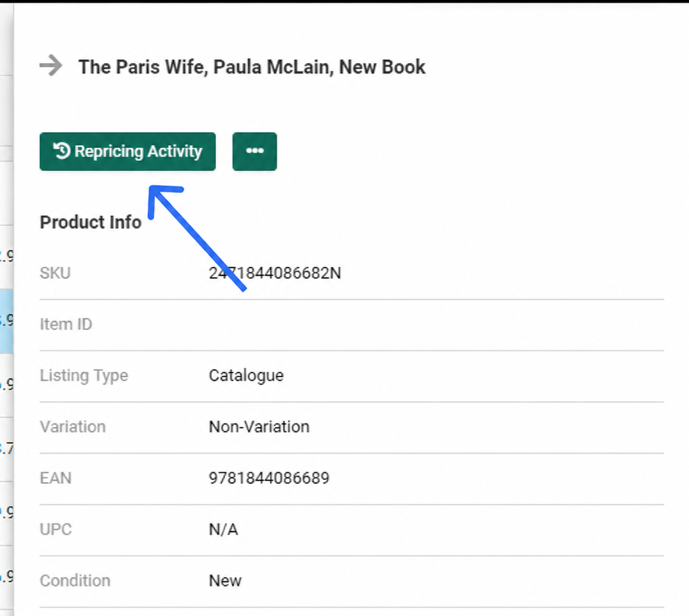The height and width of the screenshot is (616, 689).
Task: Select the Non-Variation value
Action: 259,427
